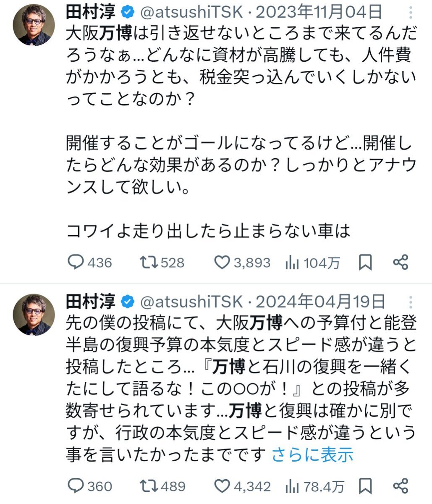Reply to the November 2023 Osaka Expo tweet
432x504 pixels.
coord(76,263)
